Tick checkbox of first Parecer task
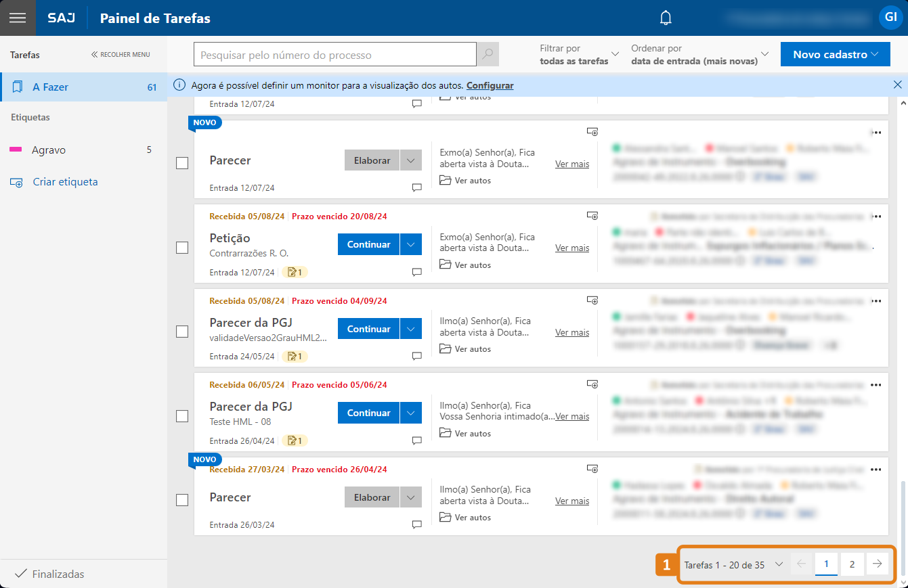 [x=182, y=163]
